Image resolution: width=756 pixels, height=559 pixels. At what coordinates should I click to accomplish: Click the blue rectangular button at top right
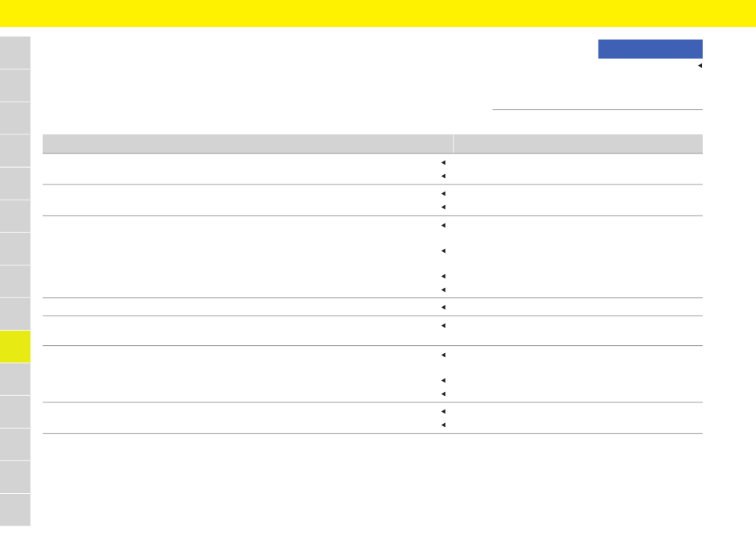(x=650, y=49)
